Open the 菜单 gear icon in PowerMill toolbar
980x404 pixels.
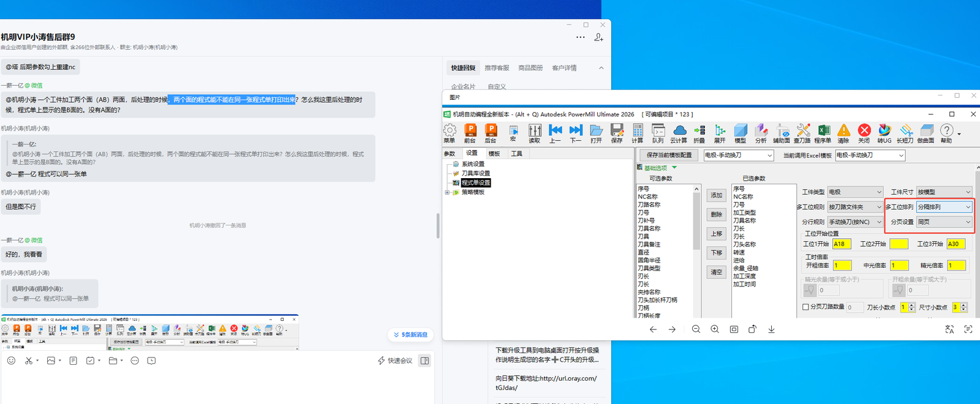pyautogui.click(x=450, y=133)
